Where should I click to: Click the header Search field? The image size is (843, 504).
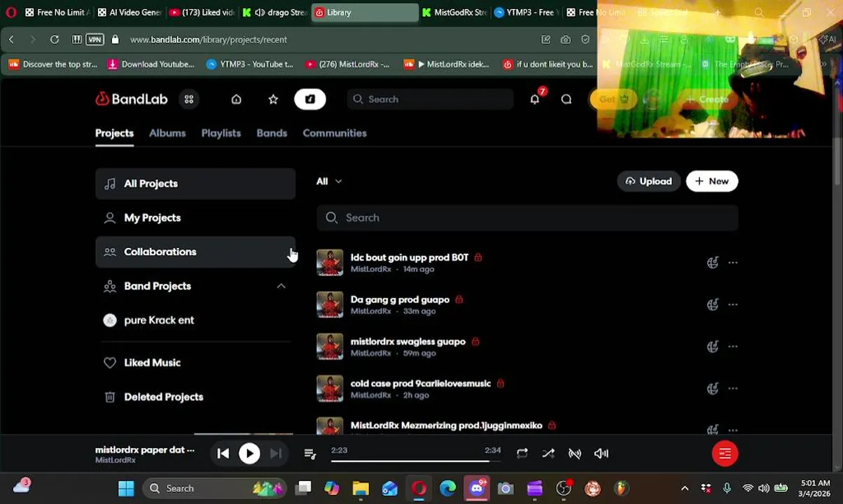[431, 99]
